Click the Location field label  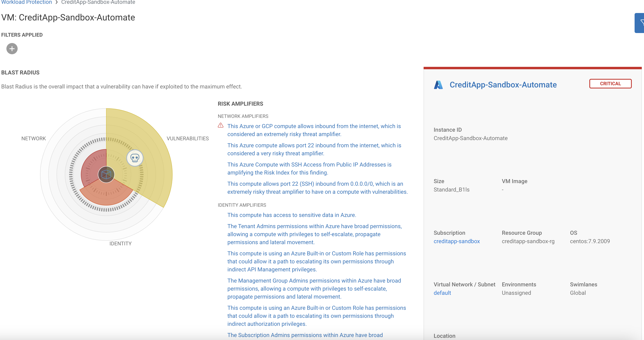pos(444,336)
